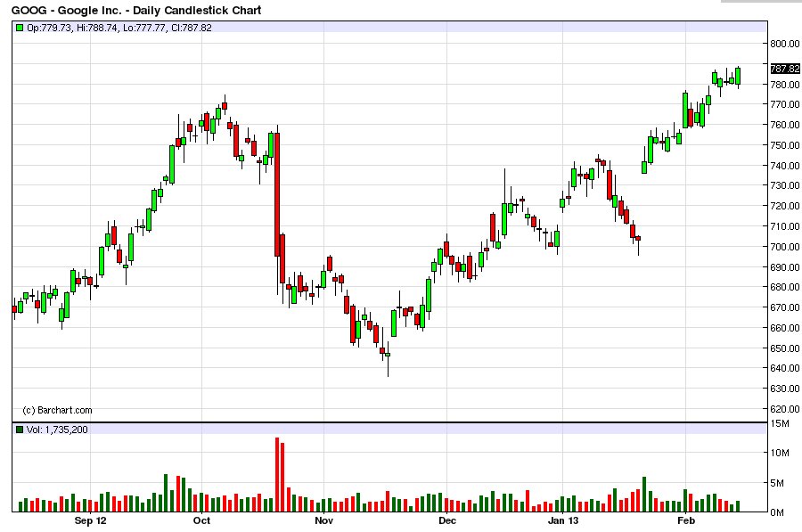Click the long red October gap-down candle
Image resolution: width=802 pixels, height=532 pixels.
click(x=277, y=194)
